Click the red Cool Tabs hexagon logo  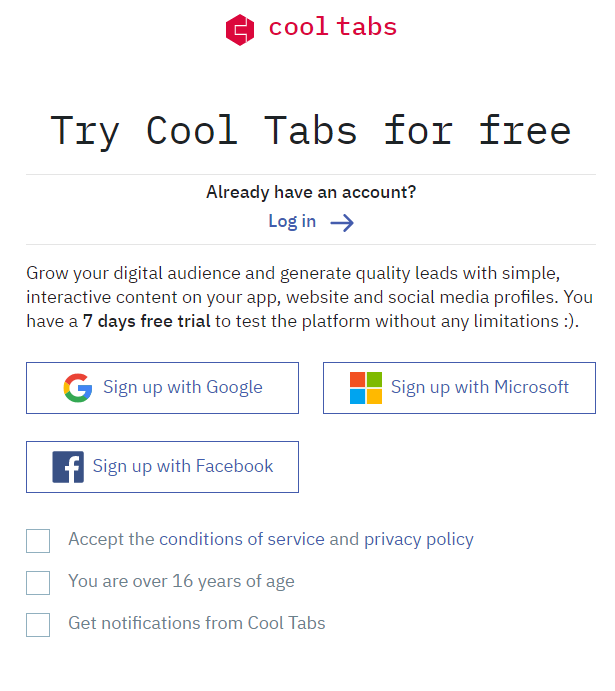click(x=240, y=30)
